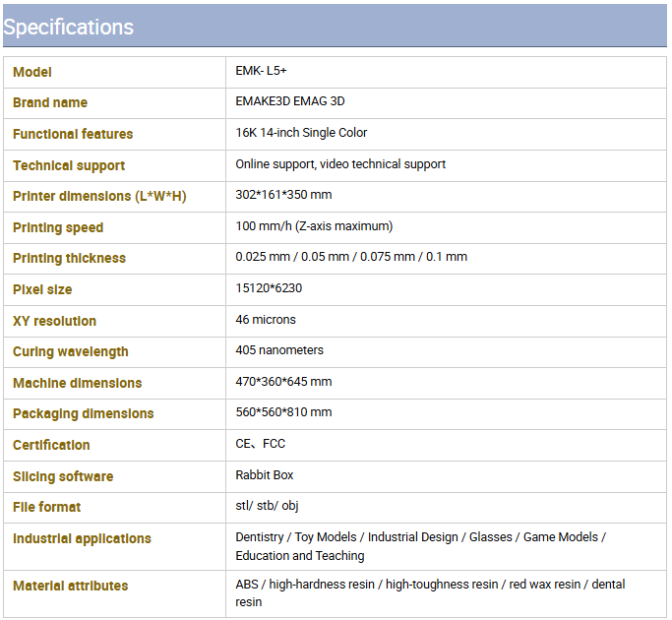The height and width of the screenshot is (620, 672).
Task: Click the EMAKE3D EMAG 3D value
Action: [290, 101]
